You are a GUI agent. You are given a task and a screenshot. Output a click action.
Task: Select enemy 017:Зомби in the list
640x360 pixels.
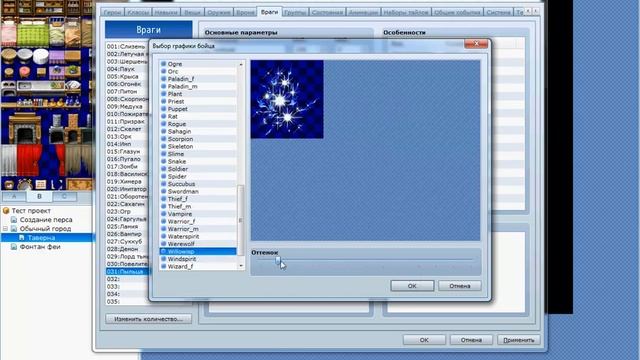point(127,167)
